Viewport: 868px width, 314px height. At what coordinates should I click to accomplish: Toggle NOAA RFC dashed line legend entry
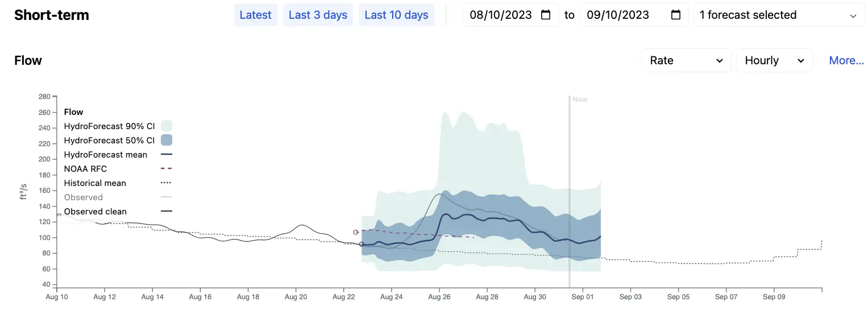point(118,169)
